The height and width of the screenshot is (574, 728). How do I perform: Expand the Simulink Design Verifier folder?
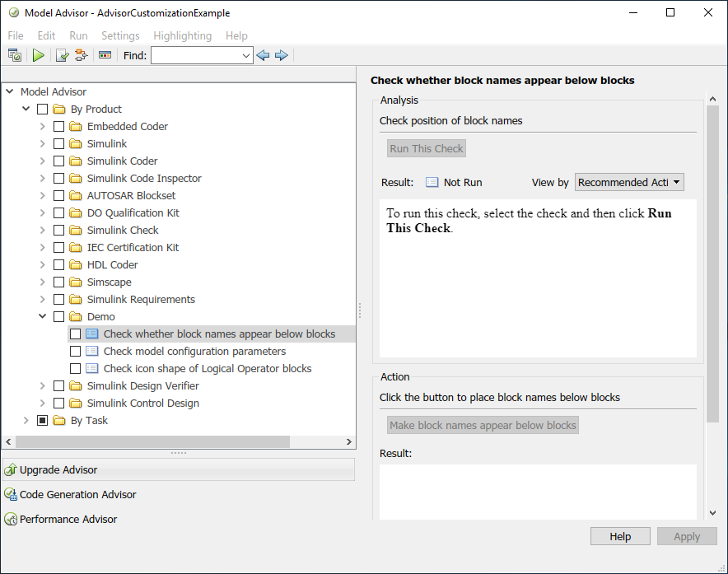42,385
